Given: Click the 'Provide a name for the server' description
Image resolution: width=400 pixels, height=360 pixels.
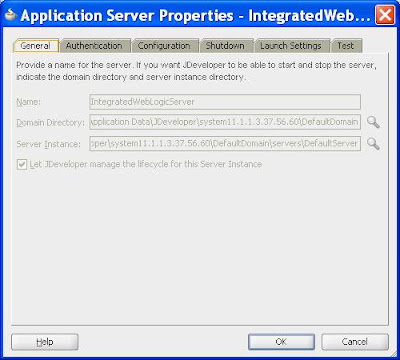Looking at the screenshot, I should point(196,71).
